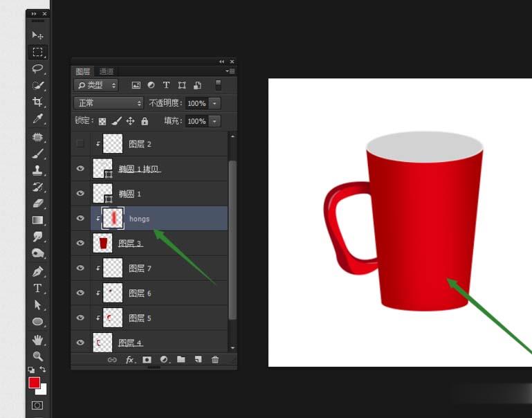Open the fx layer style button
This screenshot has height=418, width=532.
point(129,360)
